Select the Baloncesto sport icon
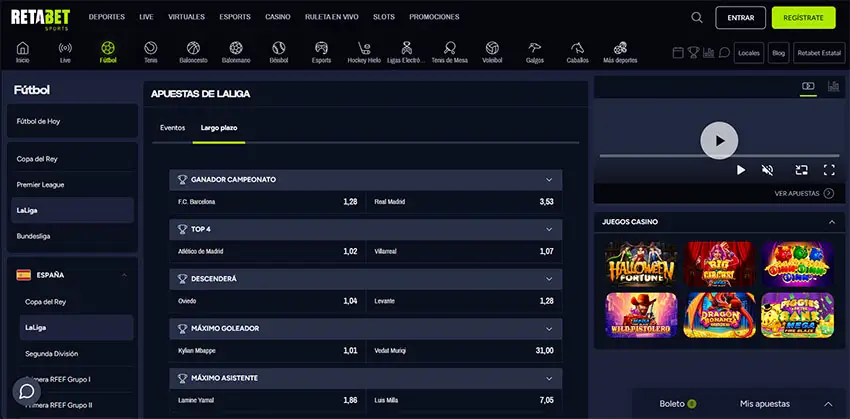The width and height of the screenshot is (850, 419). click(194, 48)
